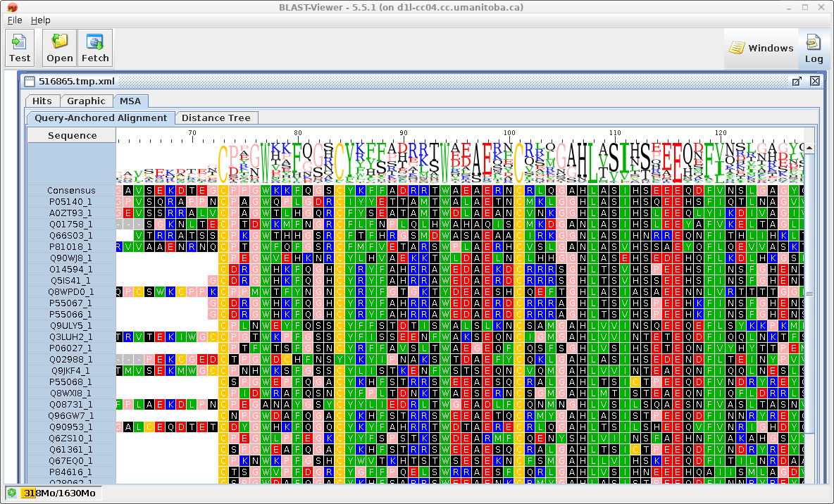
Task: Close the 516865.tmp.xml internal frame
Action: point(815,81)
